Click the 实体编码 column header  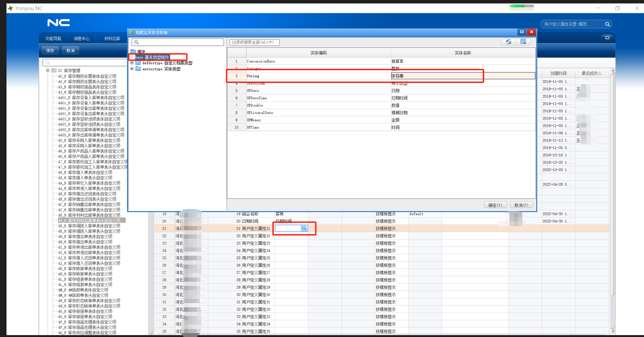318,53
